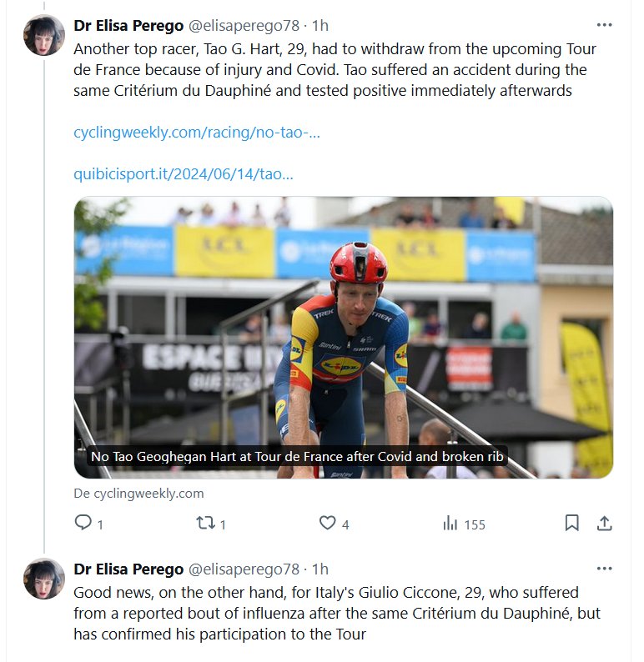Reply to the Tao G. Hart tweet
644x662 pixels.
tap(83, 524)
